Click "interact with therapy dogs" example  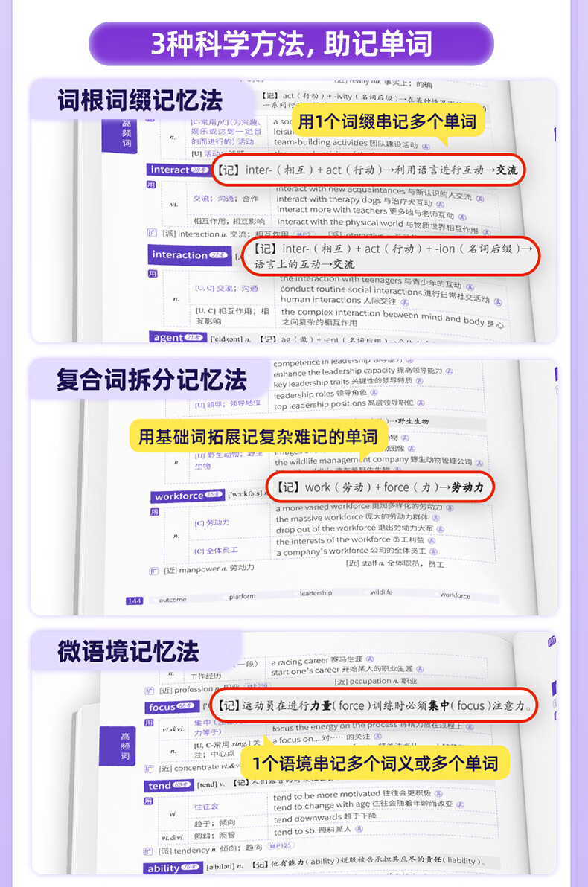pos(360,202)
